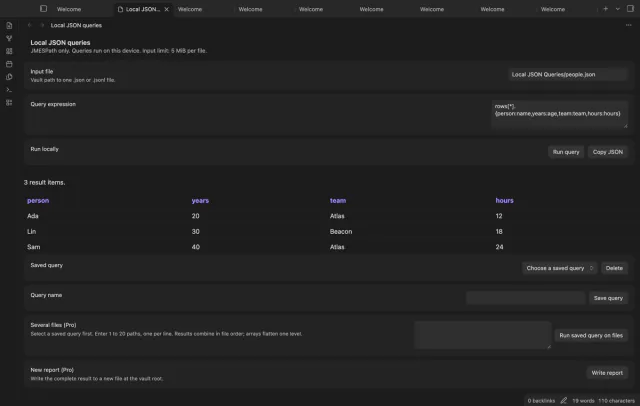Click the Write report button

pyautogui.click(x=607, y=373)
